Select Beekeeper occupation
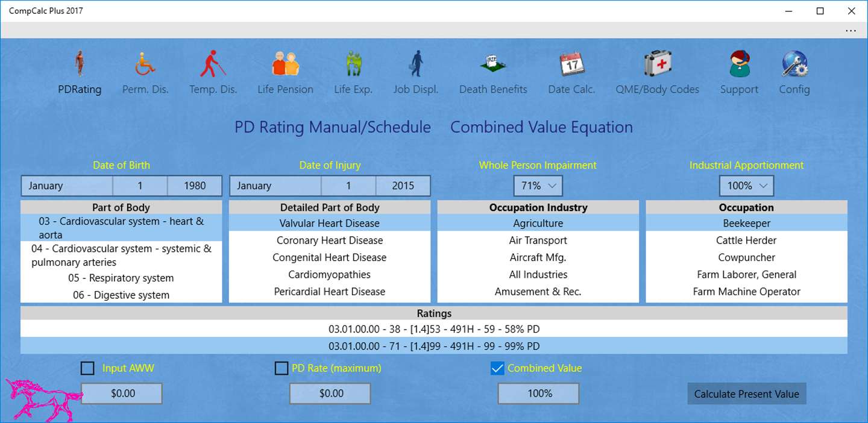The width and height of the screenshot is (868, 423). (747, 223)
